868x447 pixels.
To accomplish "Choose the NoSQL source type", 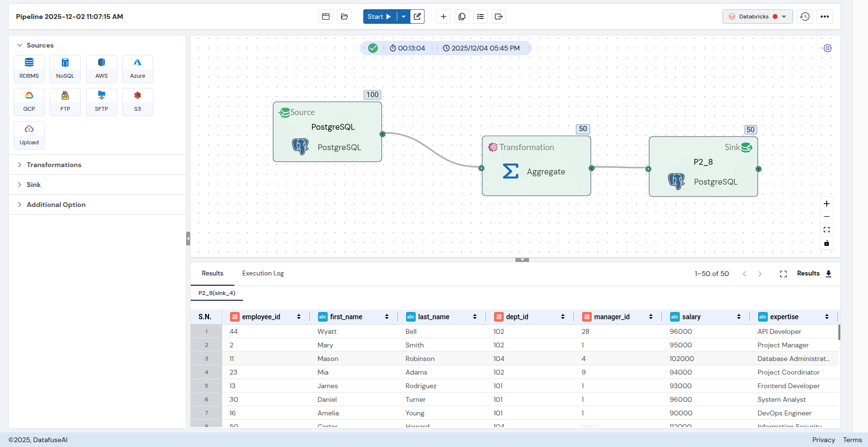I will (65, 69).
